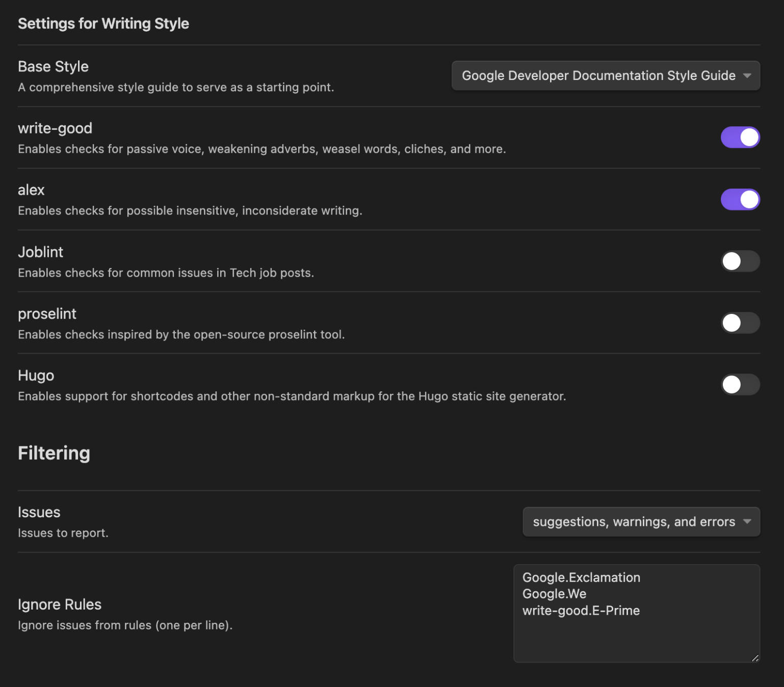Screen dimensions: 784x687
Task: Open the Issues to report dropdown
Action: point(641,521)
